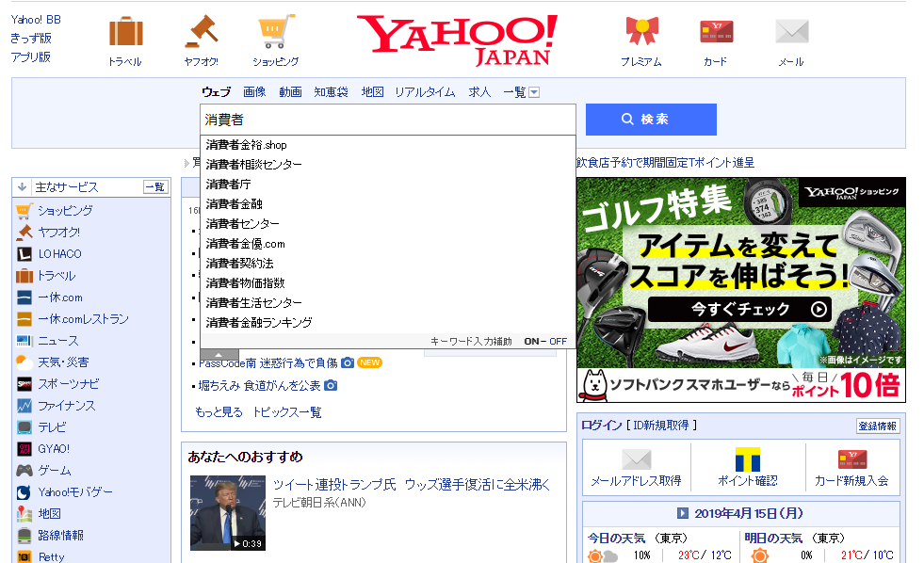Open the Shopping cart icon in header
The image size is (924, 563).
pyautogui.click(x=276, y=31)
